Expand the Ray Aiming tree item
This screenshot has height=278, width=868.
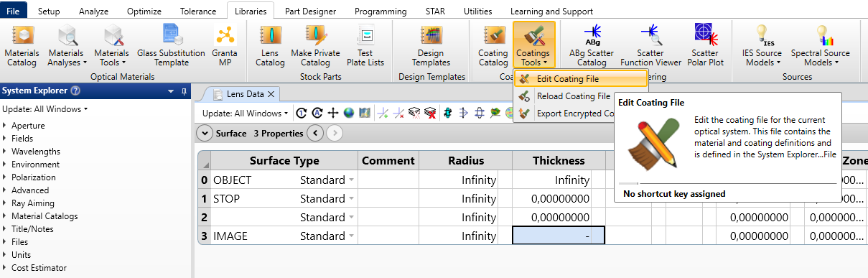pos(5,203)
